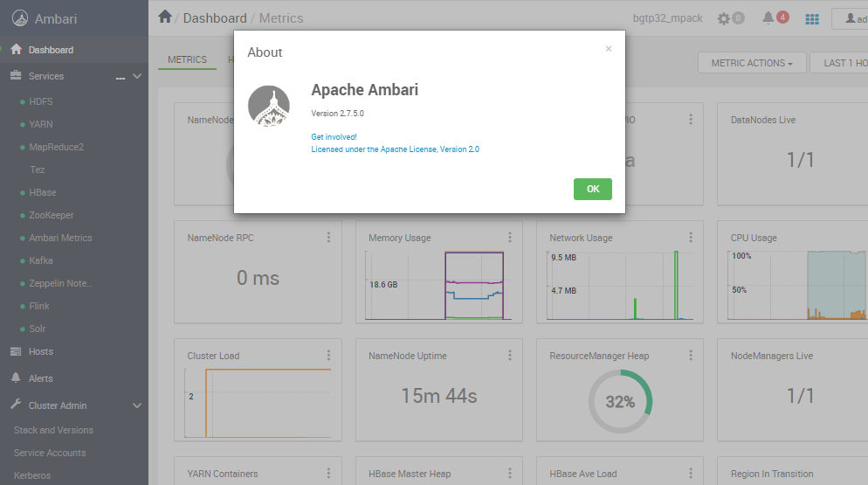This screenshot has height=485, width=868.
Task: Open the Apache License Version 2.0 link
Action: [396, 149]
